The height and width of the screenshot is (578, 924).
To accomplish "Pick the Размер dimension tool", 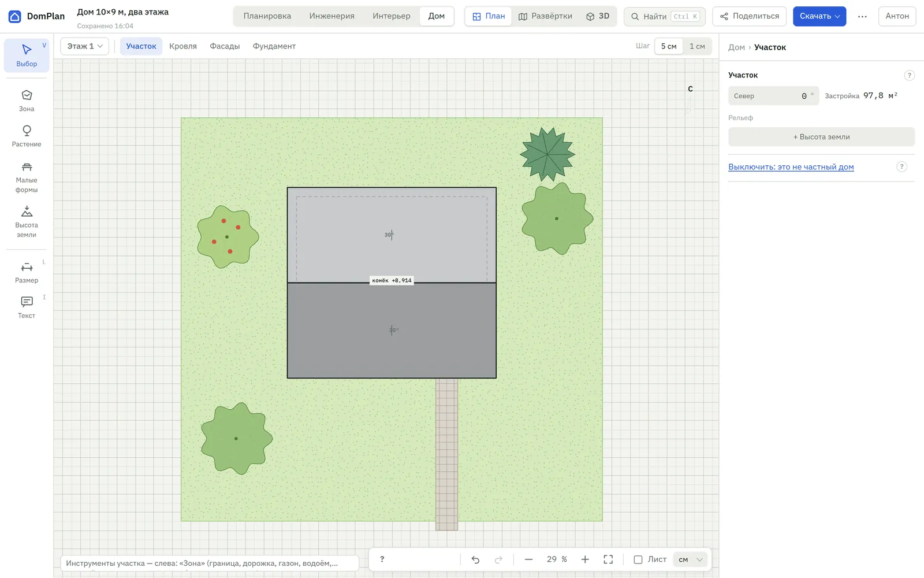I will [x=27, y=272].
